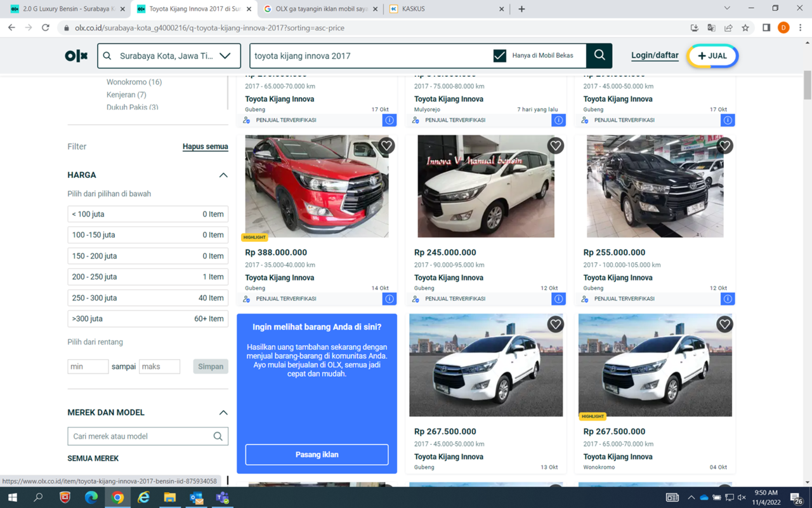Favorite the red Innova Rp 388.000.000 listing

point(386,145)
